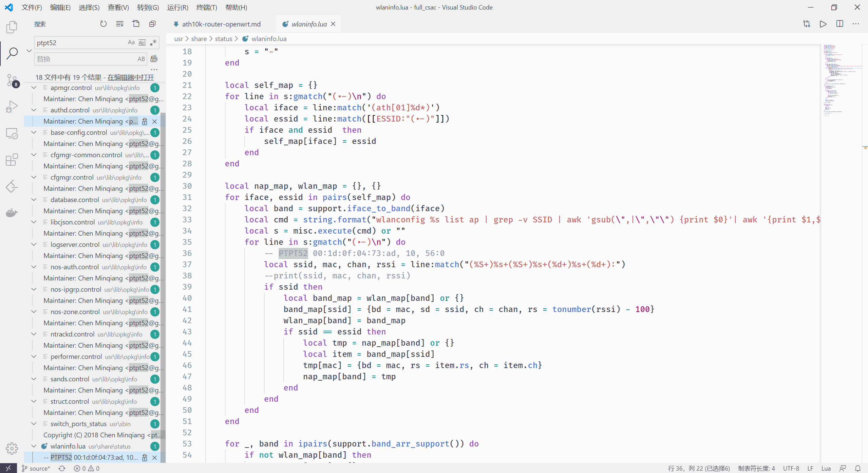The width and height of the screenshot is (868, 473).
Task: Change the Lua language mode
Action: 826,468
